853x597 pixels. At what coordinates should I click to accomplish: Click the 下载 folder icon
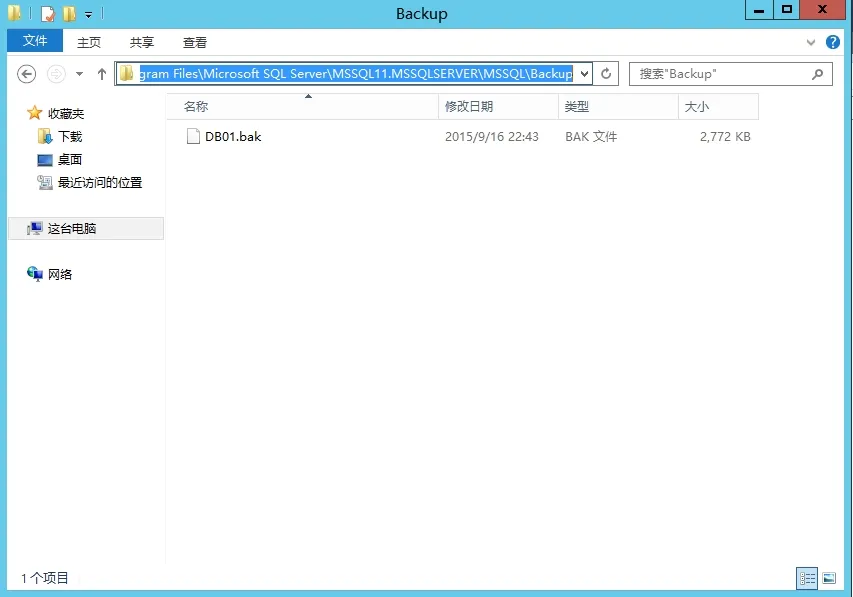click(45, 136)
